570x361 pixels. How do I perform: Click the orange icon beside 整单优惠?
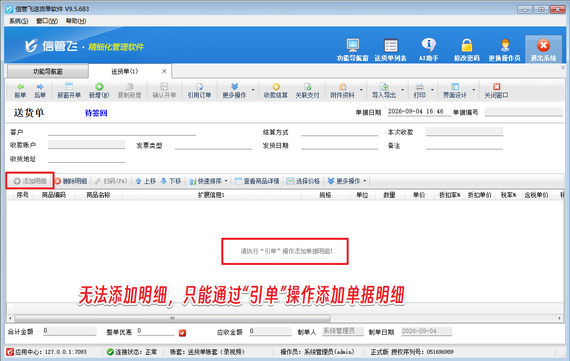click(182, 333)
